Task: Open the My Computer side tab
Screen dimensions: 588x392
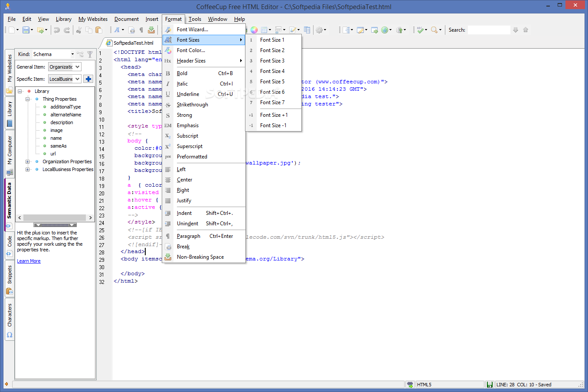Action: (9, 154)
